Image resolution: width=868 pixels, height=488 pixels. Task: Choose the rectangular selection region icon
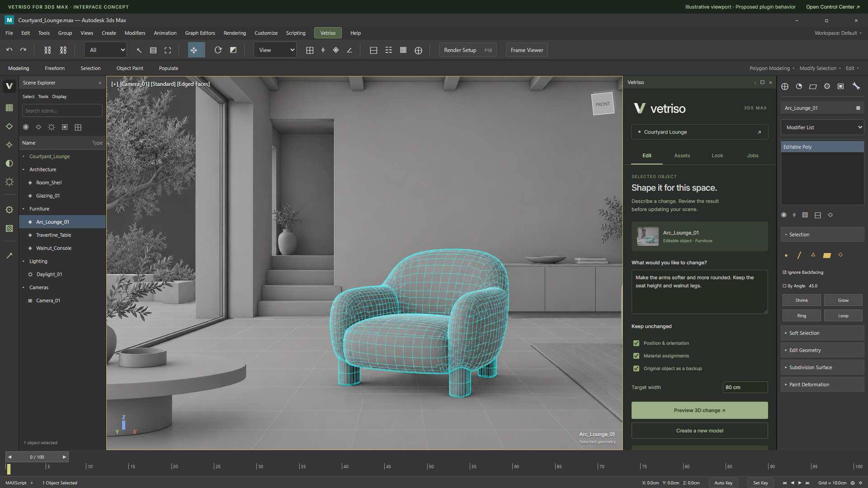168,50
